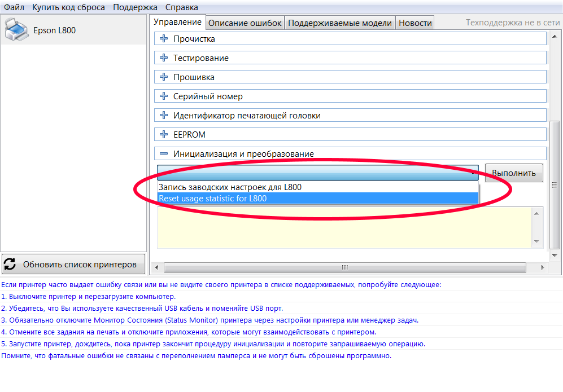Click the horizontal scrollbar thumb
This screenshot has width=563, height=392.
(344, 267)
